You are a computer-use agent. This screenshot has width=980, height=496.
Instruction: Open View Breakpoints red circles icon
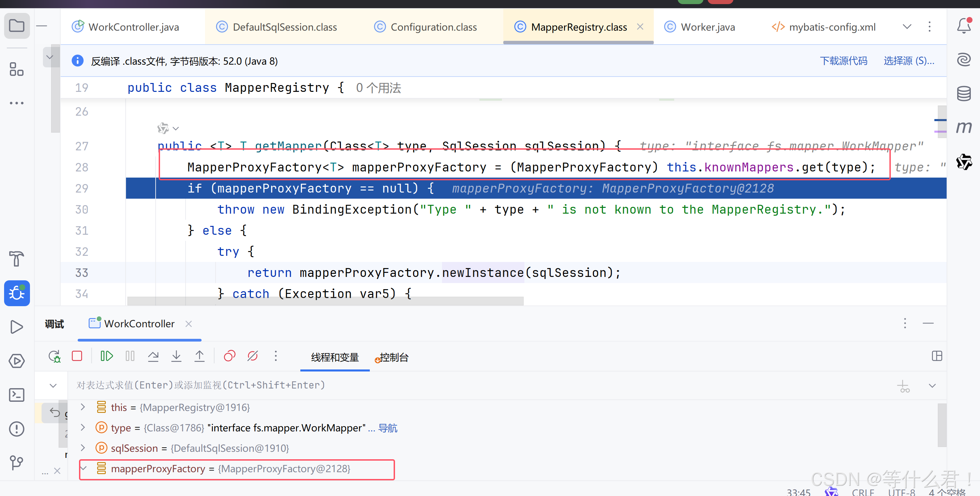(x=230, y=356)
